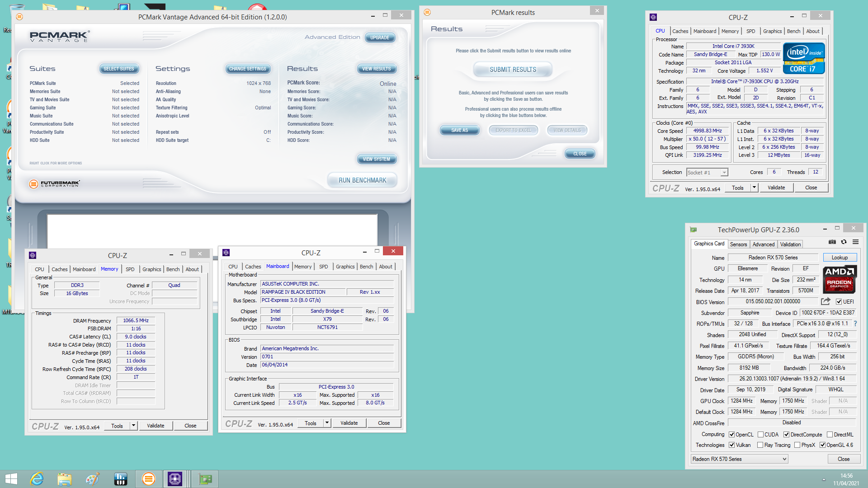Click the Intel Core i7 logo in CPU-Z
868x488 pixels.
804,58
